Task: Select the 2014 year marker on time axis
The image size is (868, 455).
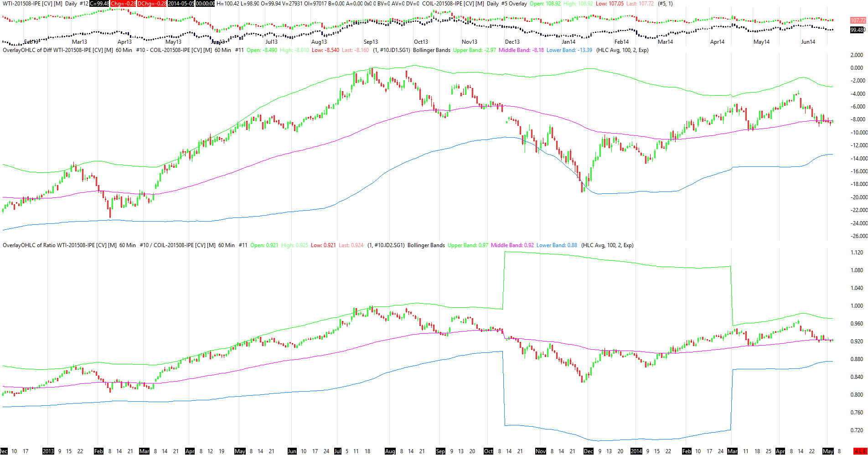Action: pos(636,451)
